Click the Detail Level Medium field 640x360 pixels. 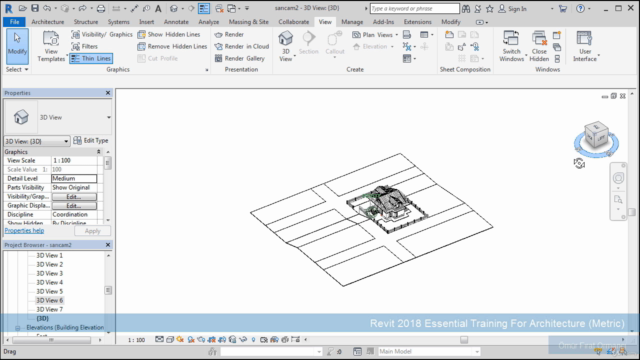74,179
